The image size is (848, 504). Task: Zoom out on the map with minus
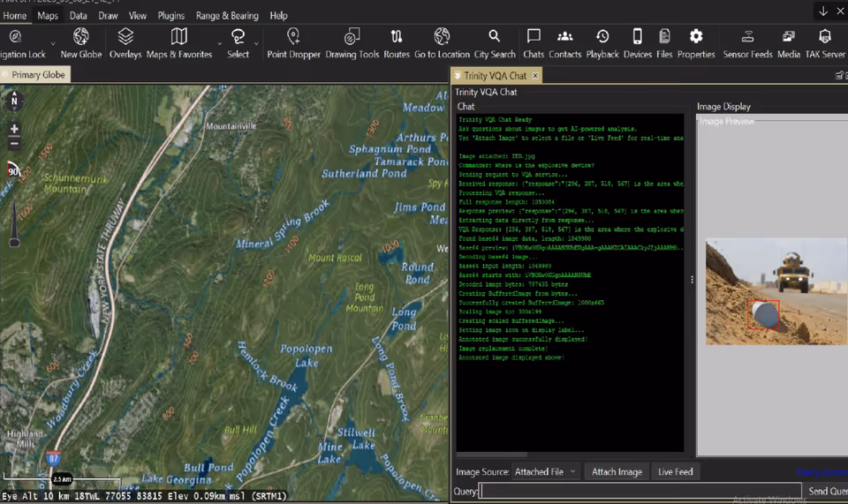point(15,143)
